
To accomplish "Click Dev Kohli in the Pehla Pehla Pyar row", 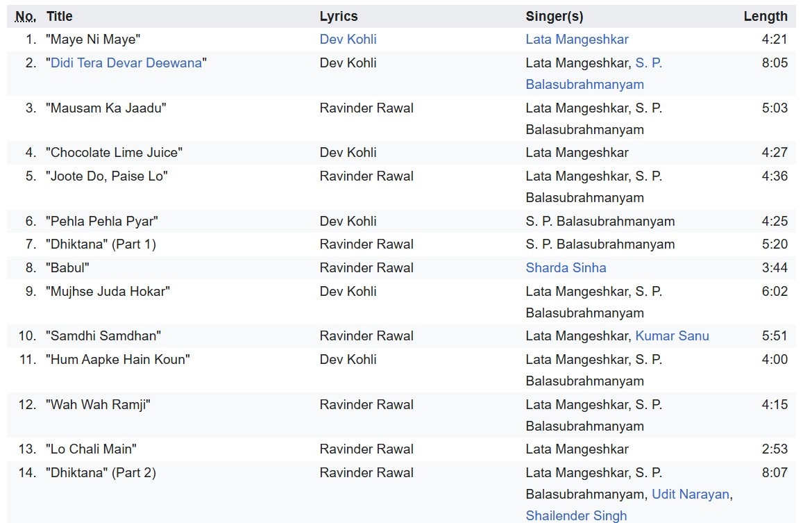I will [348, 222].
